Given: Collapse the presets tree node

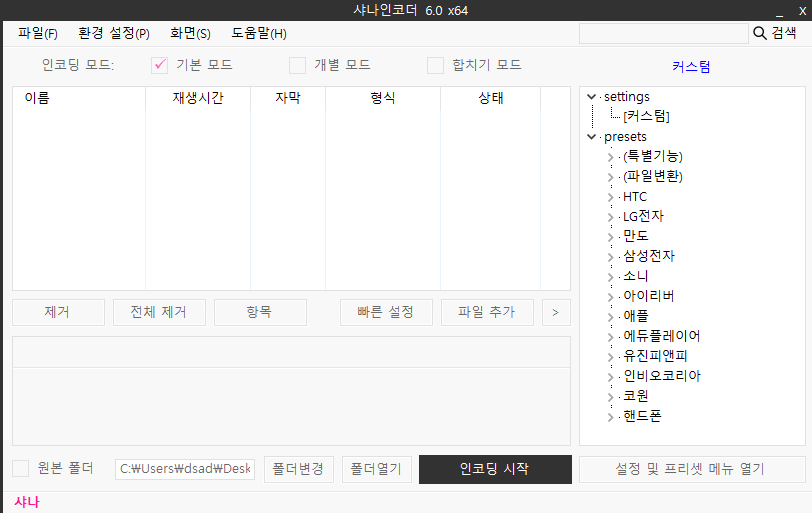Looking at the screenshot, I should tap(591, 137).
